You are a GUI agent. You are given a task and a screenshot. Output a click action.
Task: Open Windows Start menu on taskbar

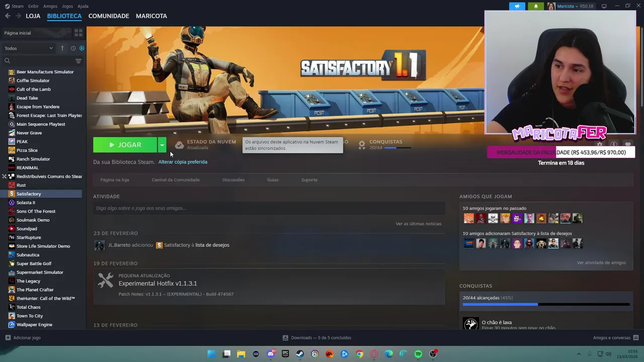[212, 354]
